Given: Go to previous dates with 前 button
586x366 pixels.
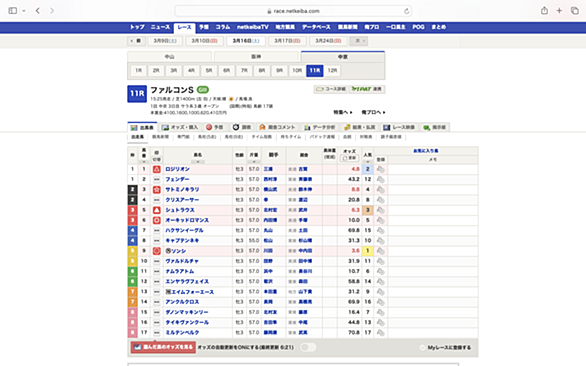Looking at the screenshot, I should click(x=136, y=41).
